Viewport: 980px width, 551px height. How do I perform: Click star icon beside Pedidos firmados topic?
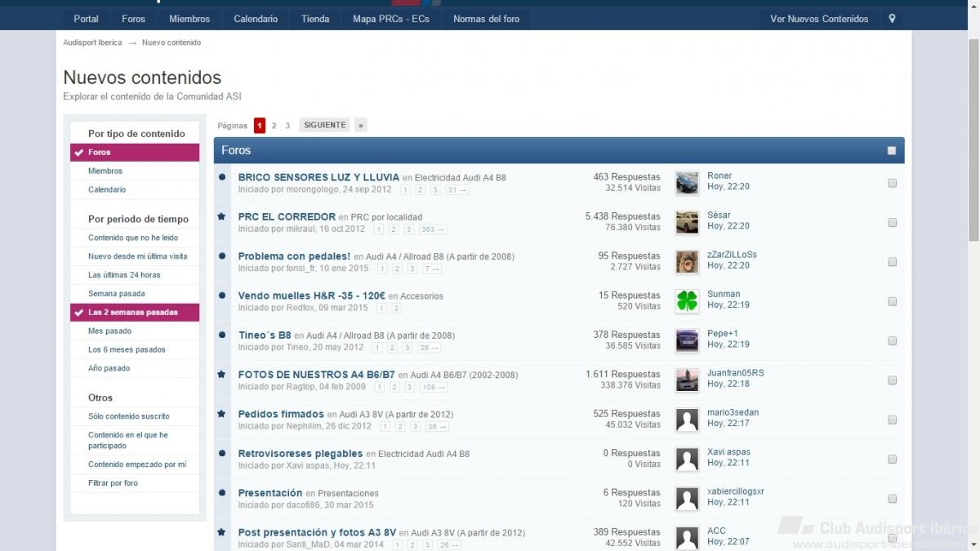click(222, 414)
